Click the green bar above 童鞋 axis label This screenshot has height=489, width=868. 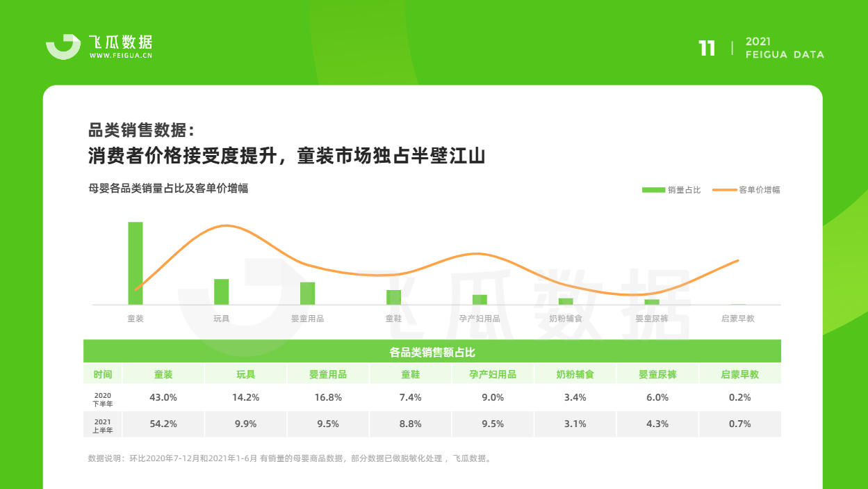[x=394, y=297]
